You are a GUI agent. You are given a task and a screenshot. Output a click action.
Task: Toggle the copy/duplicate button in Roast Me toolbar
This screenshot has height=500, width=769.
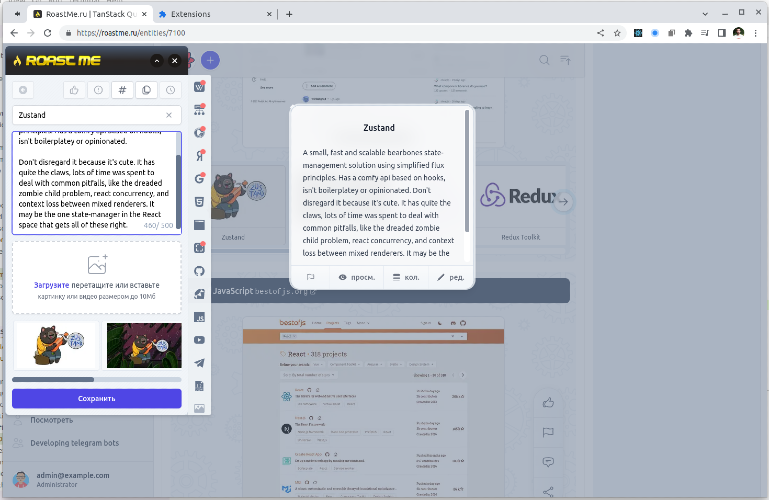(x=146, y=90)
